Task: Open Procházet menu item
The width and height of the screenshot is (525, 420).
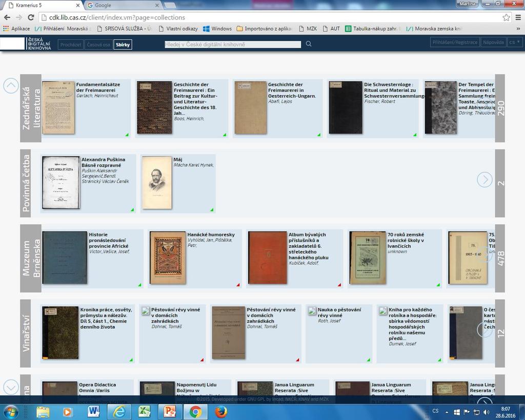Action: (71, 45)
